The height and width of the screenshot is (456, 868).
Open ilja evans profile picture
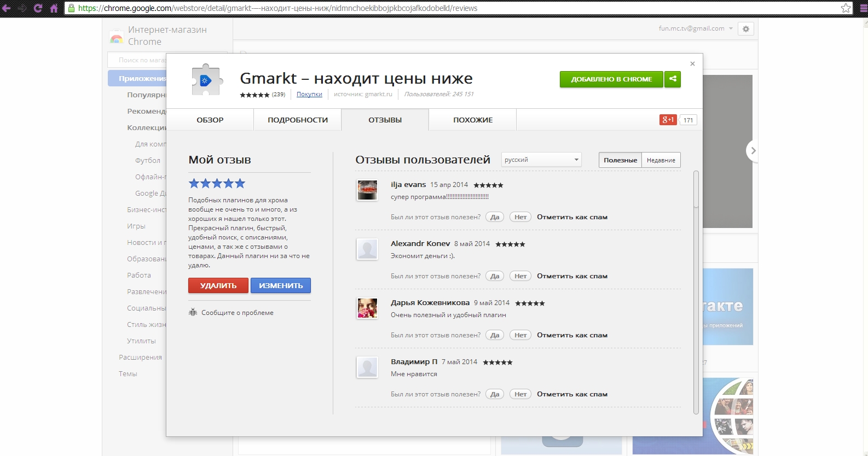(367, 190)
